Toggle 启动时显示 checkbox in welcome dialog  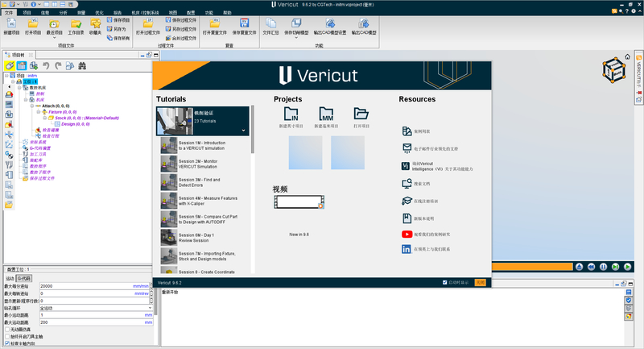[x=445, y=282]
